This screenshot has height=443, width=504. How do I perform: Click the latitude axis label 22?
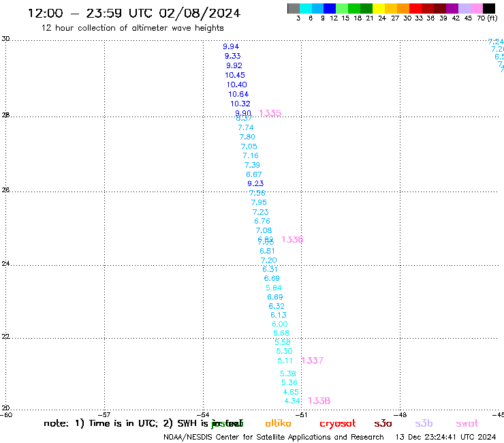pos(5,337)
